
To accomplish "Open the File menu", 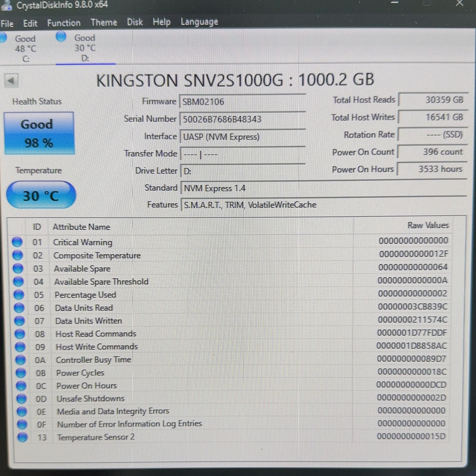I will click(x=7, y=24).
